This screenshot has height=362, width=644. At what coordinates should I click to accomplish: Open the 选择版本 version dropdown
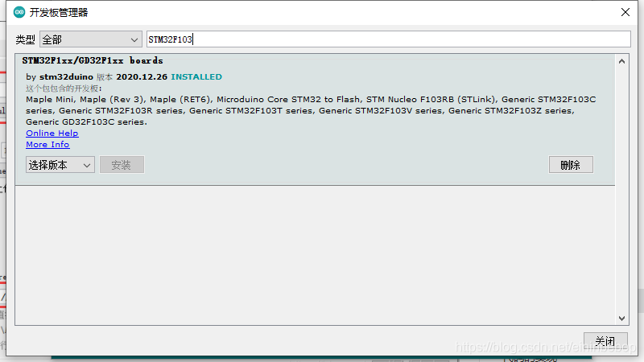[60, 165]
